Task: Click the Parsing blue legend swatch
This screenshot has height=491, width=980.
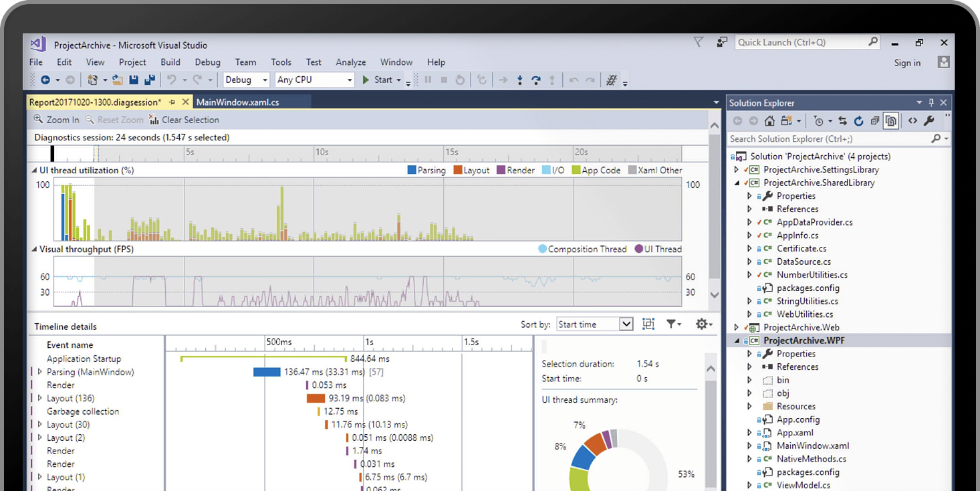Action: pos(412,171)
